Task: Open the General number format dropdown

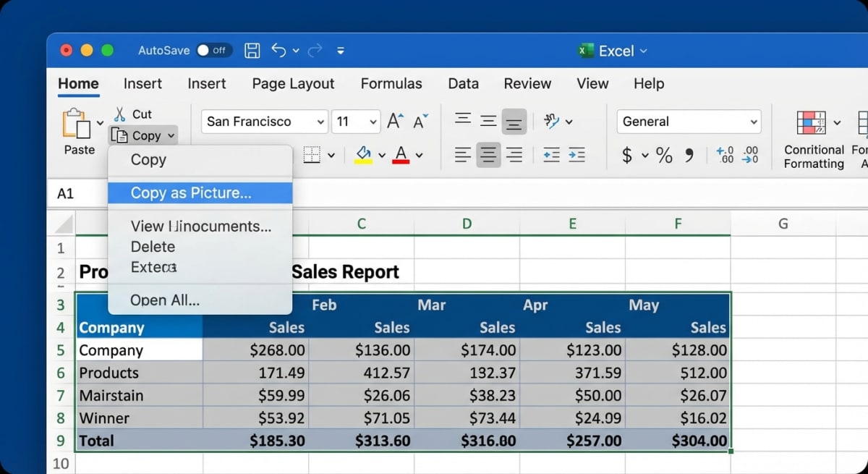Action: 688,121
